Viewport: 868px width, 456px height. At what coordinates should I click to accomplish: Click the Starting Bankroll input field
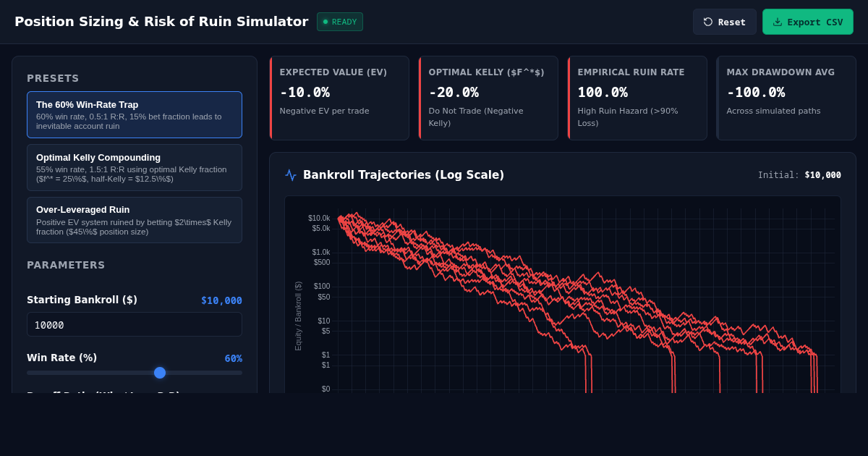(x=135, y=324)
